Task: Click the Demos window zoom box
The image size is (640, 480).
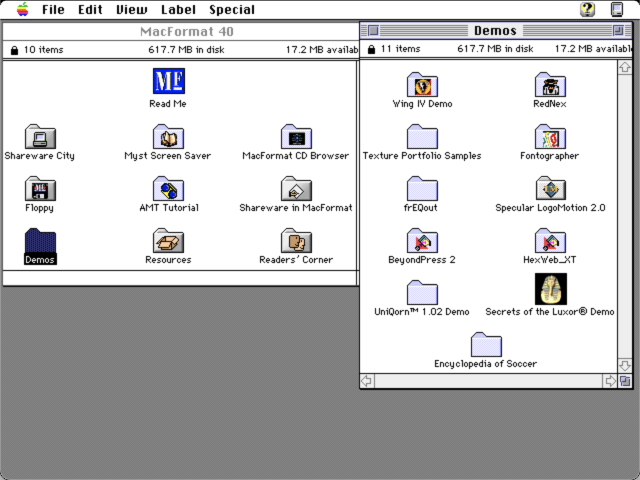Action: pyautogui.click(x=618, y=30)
